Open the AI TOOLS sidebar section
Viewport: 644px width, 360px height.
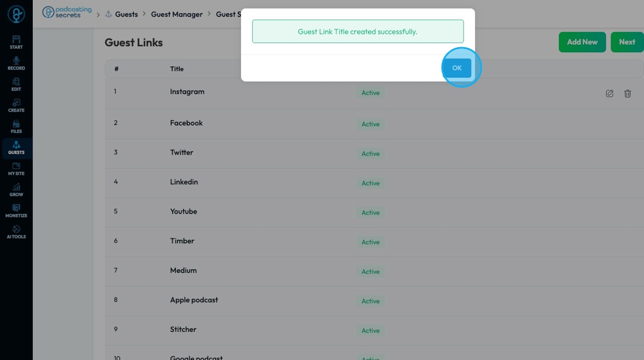click(x=16, y=232)
